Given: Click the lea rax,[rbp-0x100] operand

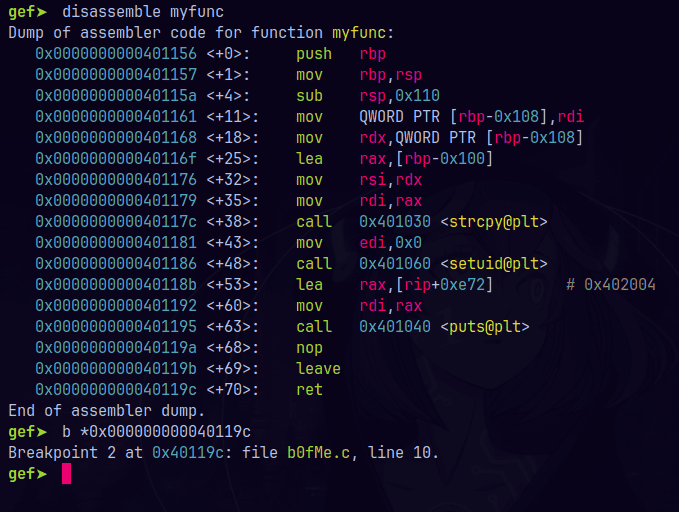Looking at the screenshot, I should (x=426, y=159).
